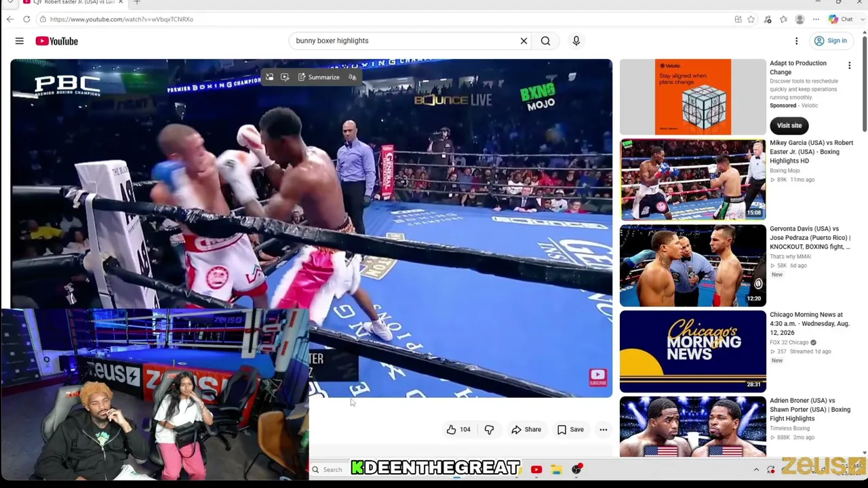868x488 pixels.
Task: Open browser Settings and more menu
Action: pyautogui.click(x=816, y=20)
